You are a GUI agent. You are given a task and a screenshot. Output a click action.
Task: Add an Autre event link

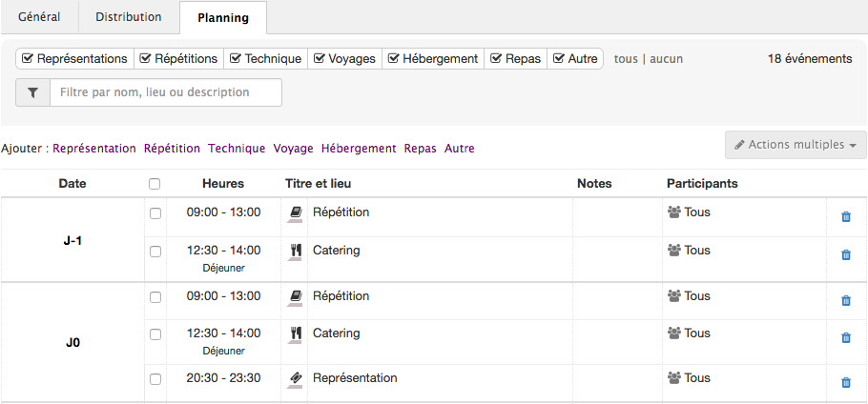[x=460, y=149]
